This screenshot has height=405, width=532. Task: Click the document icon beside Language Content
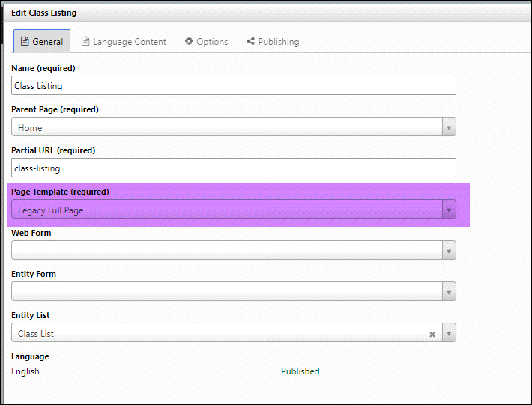pos(85,42)
